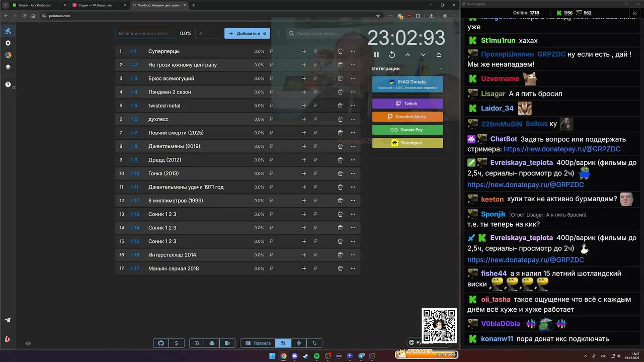Connect IHAQ Donate integration
644x362 pixels.
[408, 84]
